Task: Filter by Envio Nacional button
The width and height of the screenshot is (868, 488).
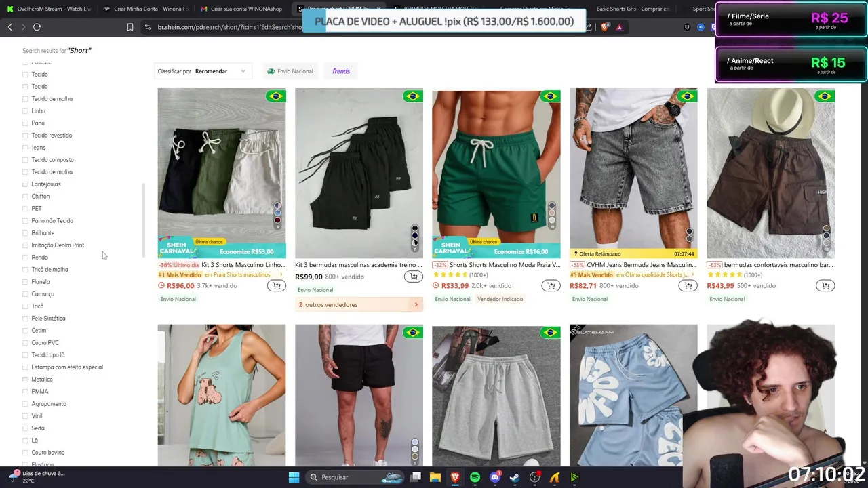Action: coord(290,71)
